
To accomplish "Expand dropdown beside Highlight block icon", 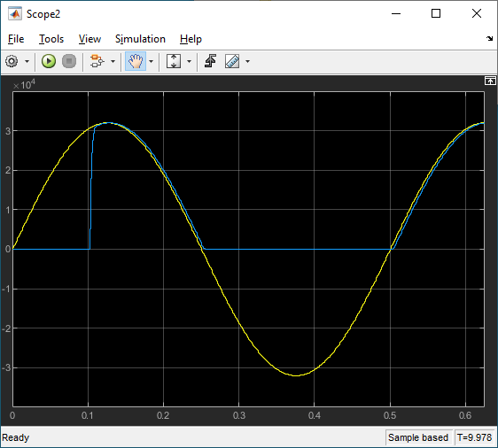I will 113,62.
